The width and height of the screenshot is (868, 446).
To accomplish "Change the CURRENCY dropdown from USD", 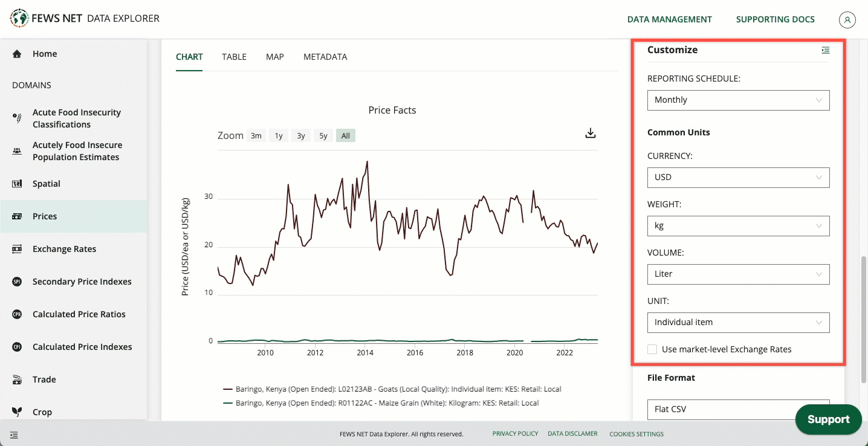I will (x=738, y=178).
